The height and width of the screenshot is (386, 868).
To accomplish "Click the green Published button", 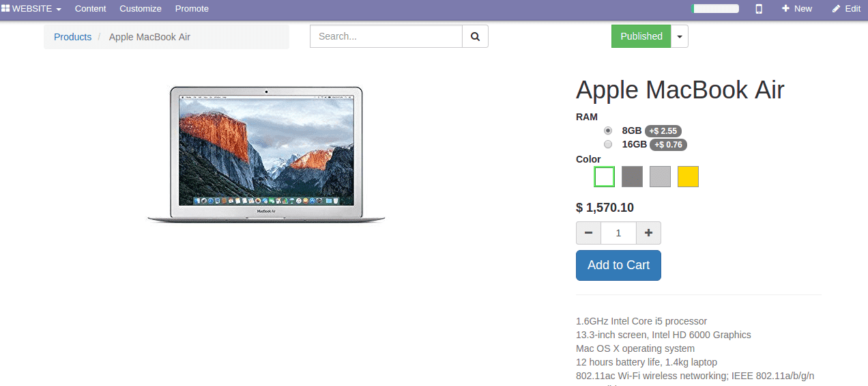I will click(x=641, y=36).
